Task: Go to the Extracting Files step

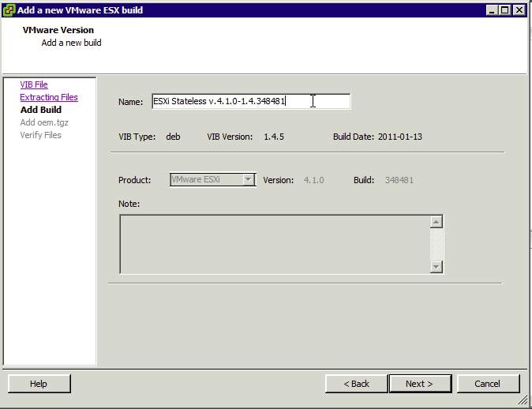Action: tap(49, 97)
